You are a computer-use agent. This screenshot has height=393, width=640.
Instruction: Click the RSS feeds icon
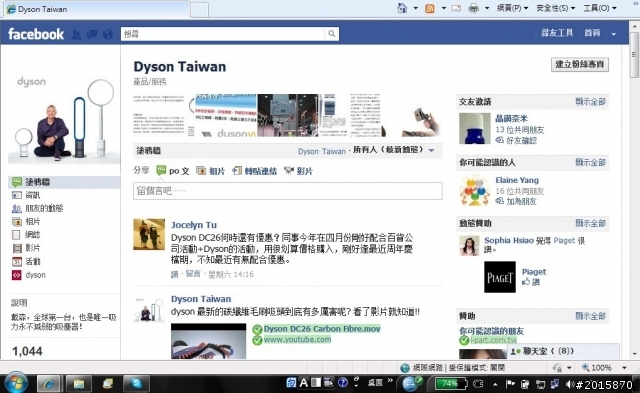(x=430, y=8)
